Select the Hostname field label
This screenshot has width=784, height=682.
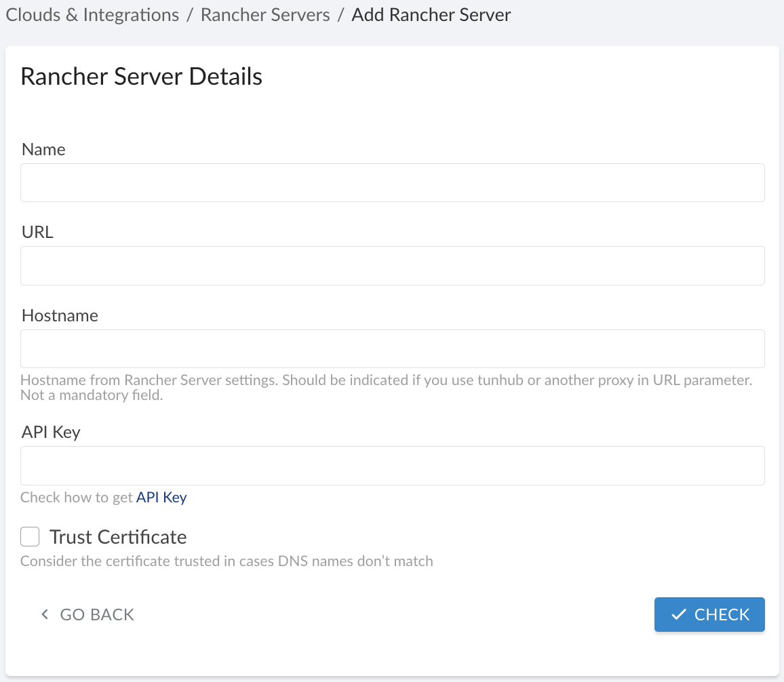pos(60,315)
